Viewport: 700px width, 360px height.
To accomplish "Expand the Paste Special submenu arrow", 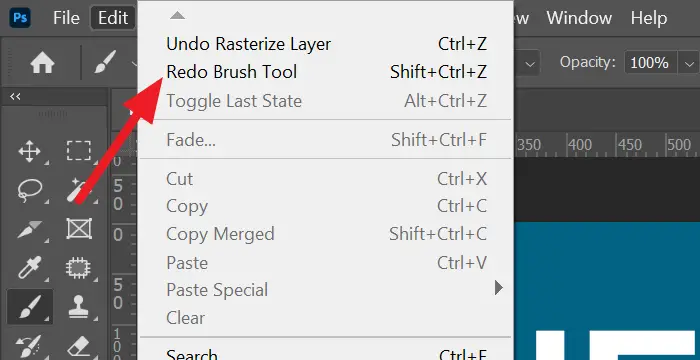I will pos(499,288).
